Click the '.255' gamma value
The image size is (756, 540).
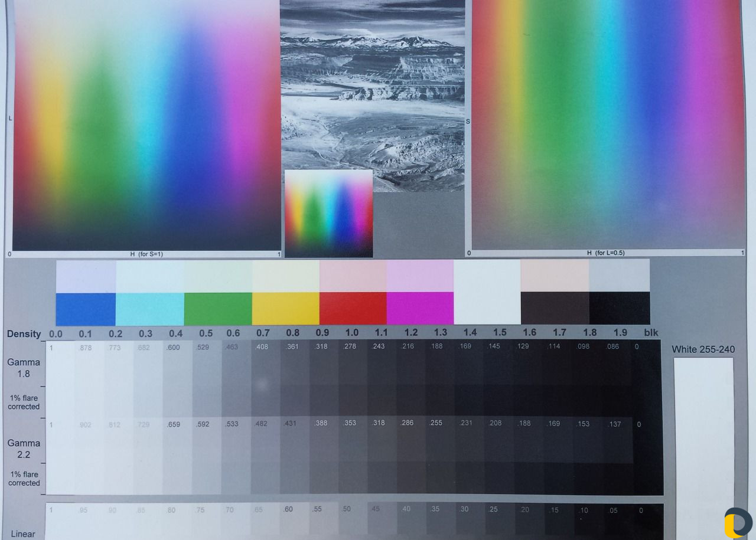[x=436, y=423]
